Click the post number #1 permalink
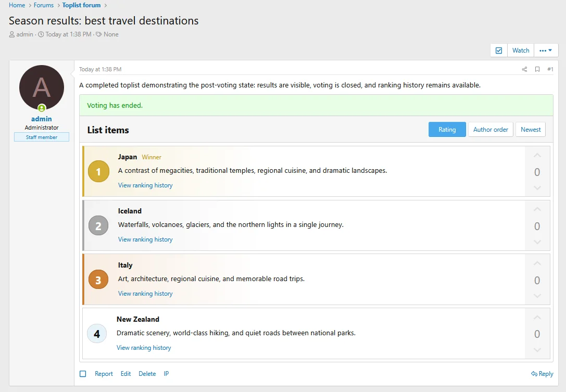Screen dimensions: 566x392 click(550, 69)
